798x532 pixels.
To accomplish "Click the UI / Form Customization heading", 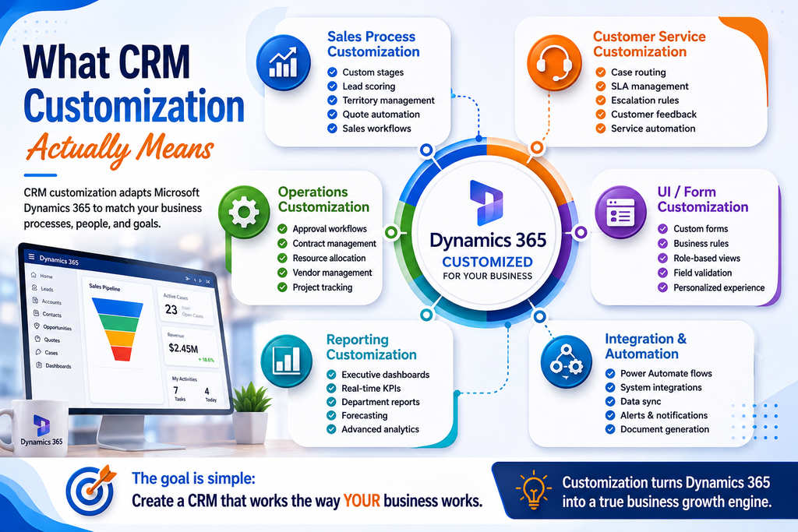I will (703, 199).
